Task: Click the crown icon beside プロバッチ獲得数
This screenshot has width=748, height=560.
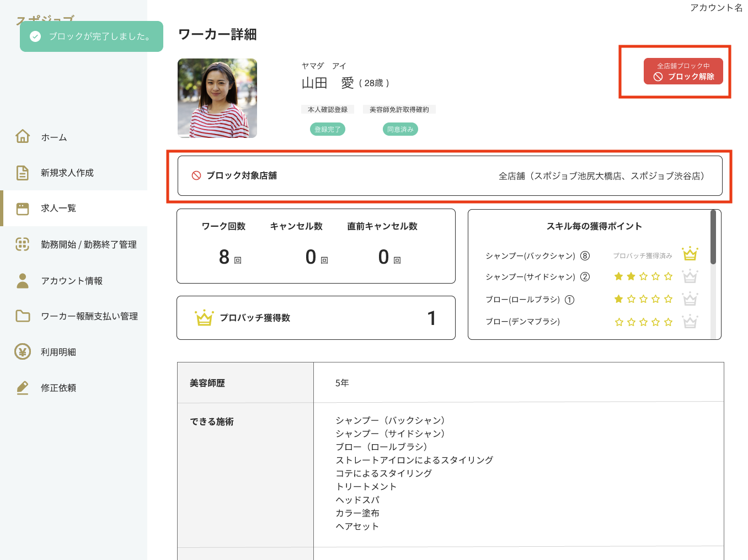Action: pos(204,318)
